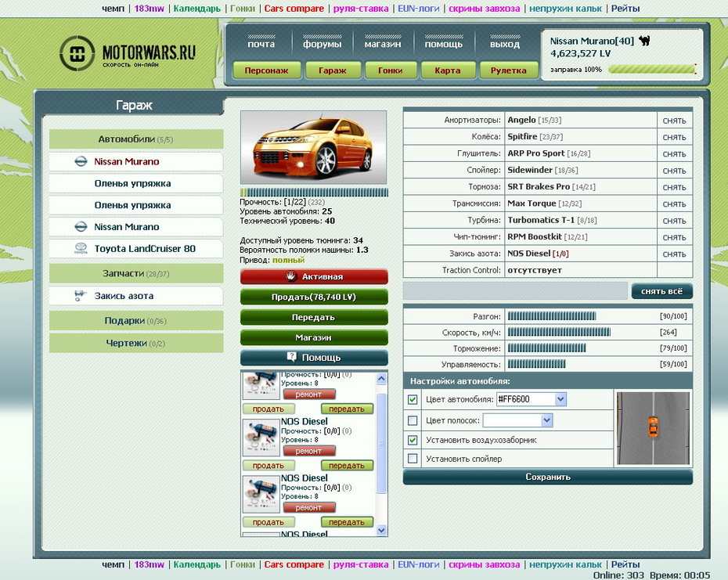Click the scroll-up arrow of the parts list

click(x=381, y=379)
